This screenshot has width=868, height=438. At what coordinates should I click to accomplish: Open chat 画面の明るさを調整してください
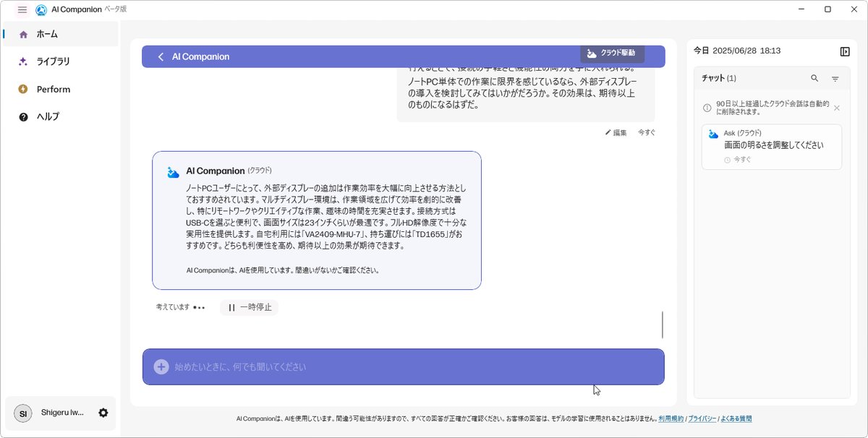(x=772, y=147)
